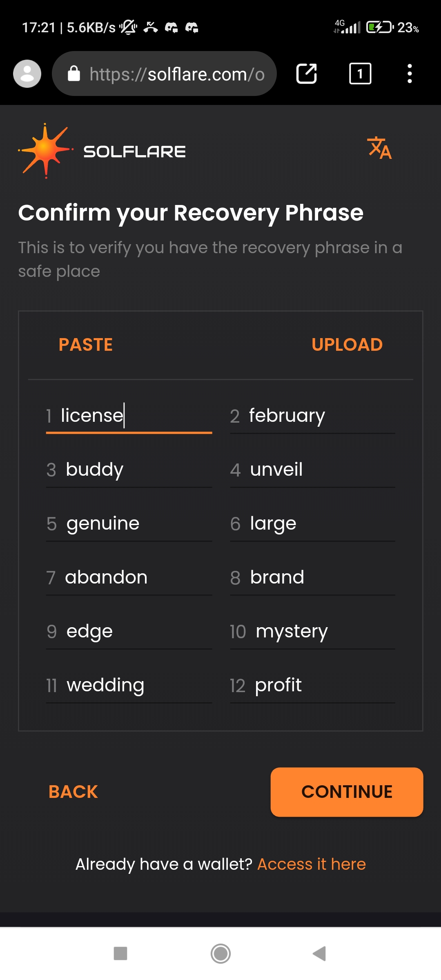
Task: Tap the padlock site security icon
Action: click(74, 74)
